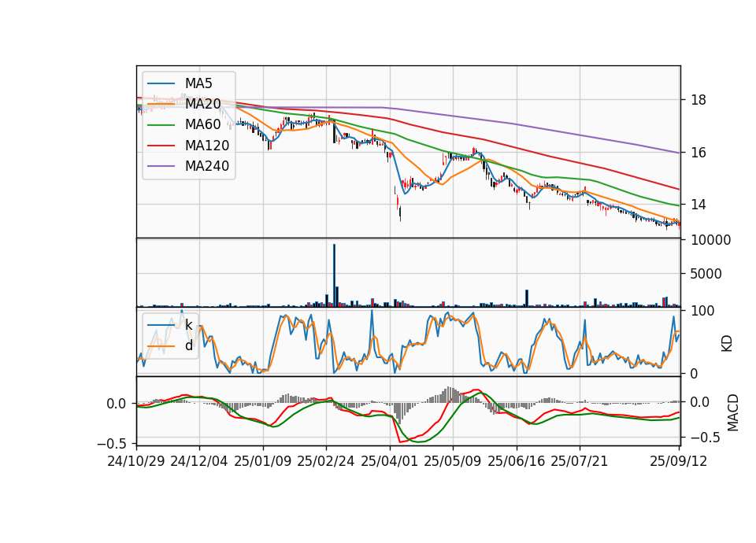The width and height of the screenshot is (756, 543).
Task: Click the tallest volume bar spike
Action: pyautogui.click(x=334, y=275)
